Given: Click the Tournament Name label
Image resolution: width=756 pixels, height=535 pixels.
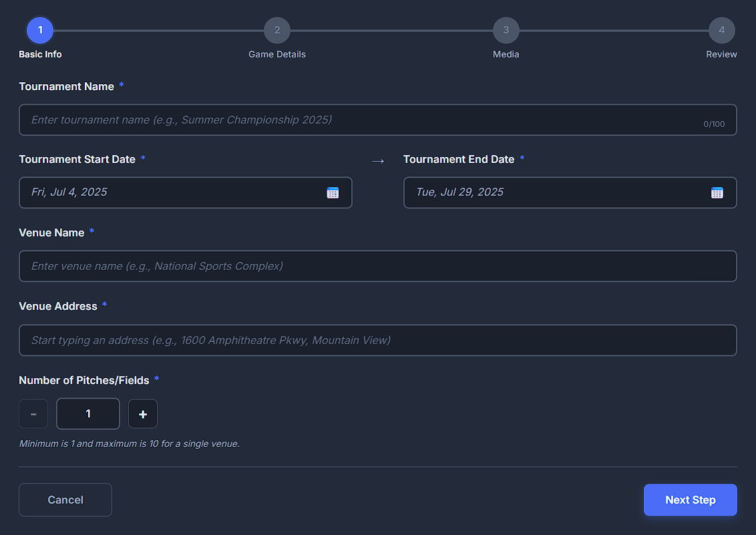Looking at the screenshot, I should (x=67, y=86).
